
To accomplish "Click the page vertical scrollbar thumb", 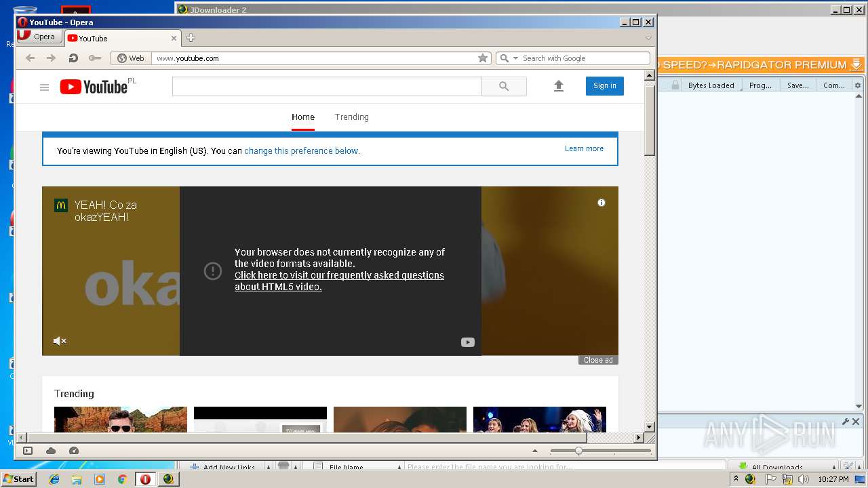I will pos(650,121).
